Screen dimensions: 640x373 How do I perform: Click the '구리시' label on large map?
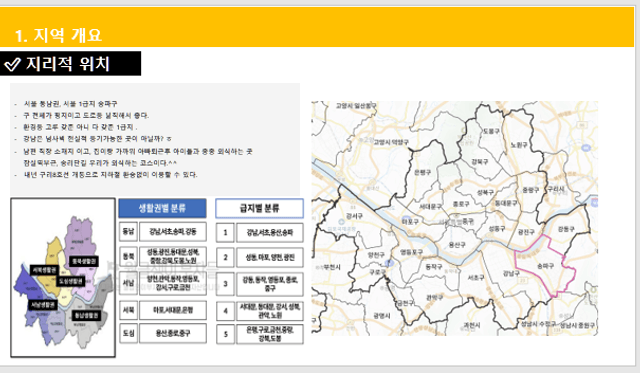click(556, 189)
